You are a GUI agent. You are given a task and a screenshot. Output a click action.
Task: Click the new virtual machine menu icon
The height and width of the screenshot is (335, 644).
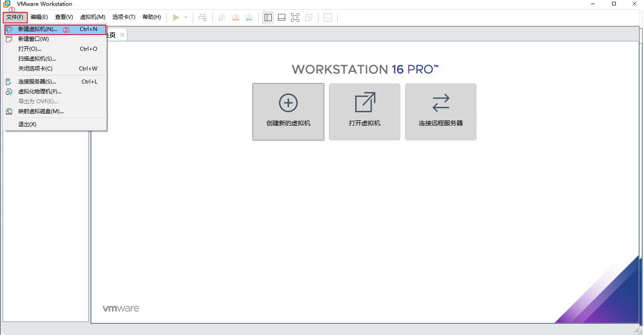[9, 29]
